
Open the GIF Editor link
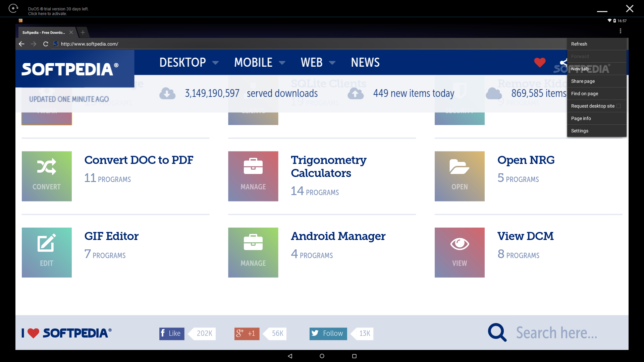tap(111, 236)
